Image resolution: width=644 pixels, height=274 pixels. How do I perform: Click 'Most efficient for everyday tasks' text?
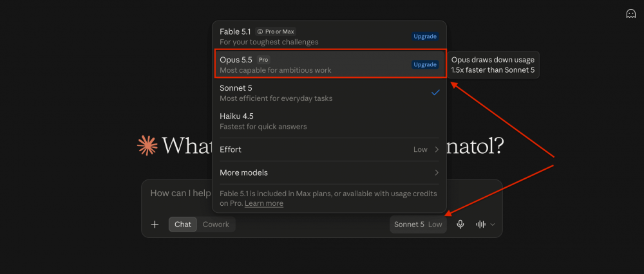(276, 98)
